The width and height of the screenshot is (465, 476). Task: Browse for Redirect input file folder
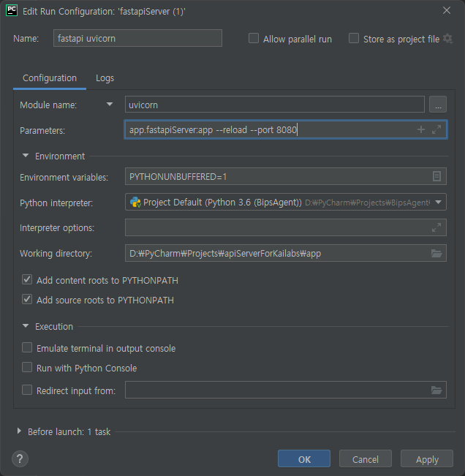[436, 390]
